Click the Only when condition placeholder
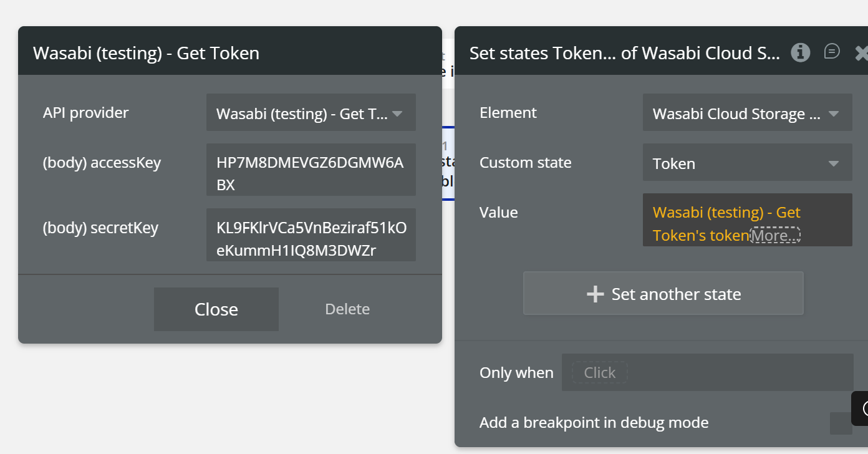 [599, 372]
